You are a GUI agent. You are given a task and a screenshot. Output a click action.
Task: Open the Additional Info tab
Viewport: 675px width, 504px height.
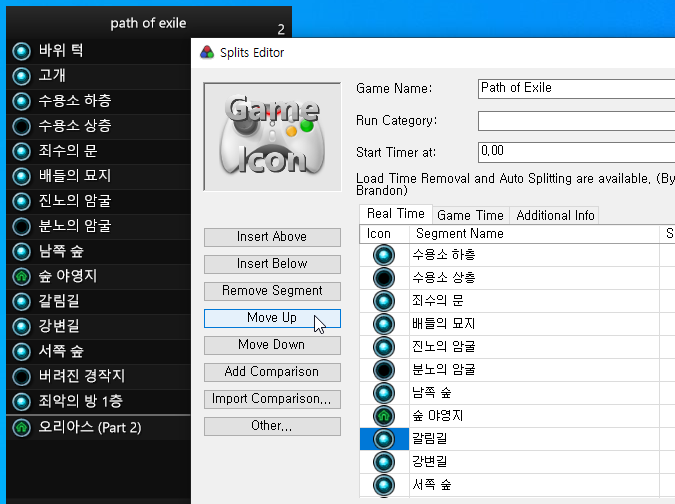tap(555, 215)
